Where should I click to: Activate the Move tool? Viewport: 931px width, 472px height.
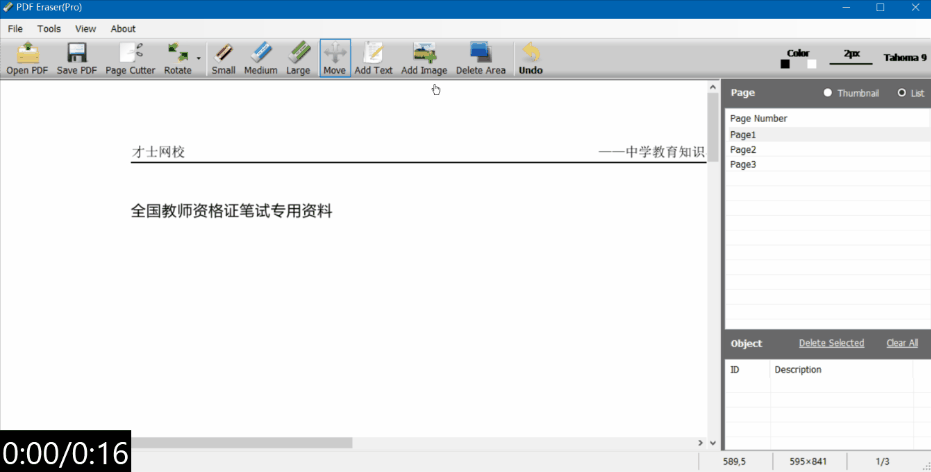point(335,58)
